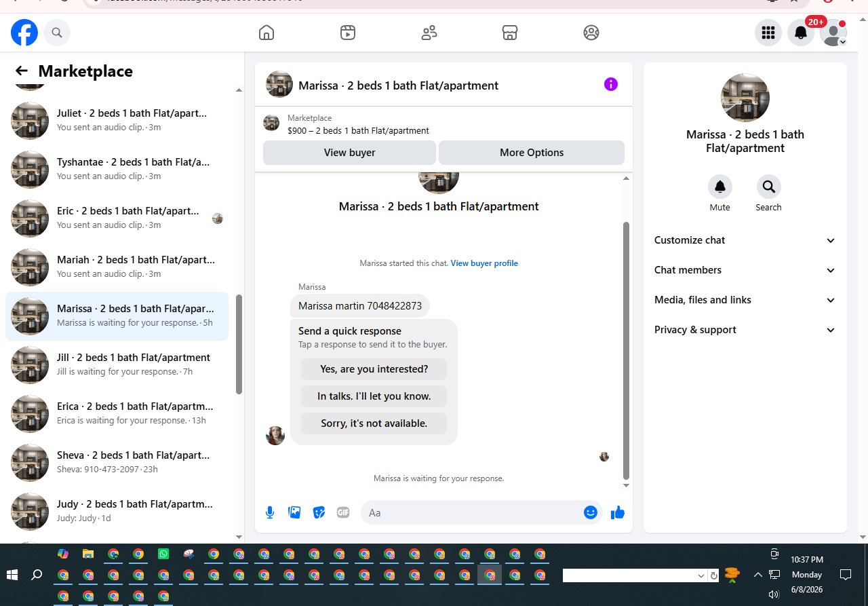Open Windows taskbar search

click(x=37, y=575)
